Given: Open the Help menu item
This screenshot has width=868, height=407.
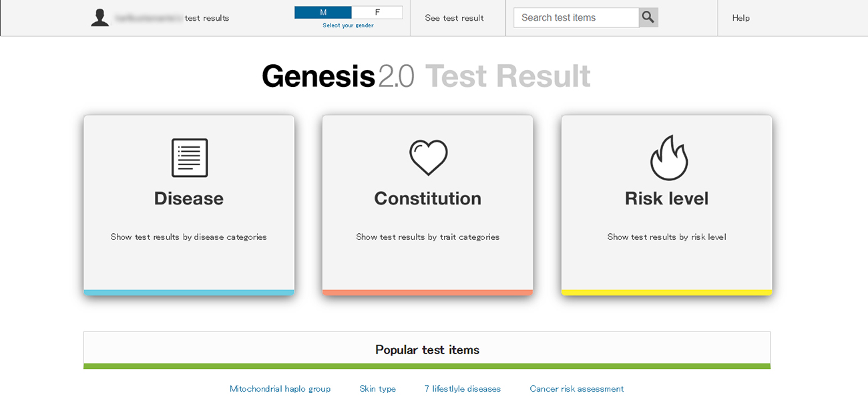Looking at the screenshot, I should pyautogui.click(x=741, y=18).
